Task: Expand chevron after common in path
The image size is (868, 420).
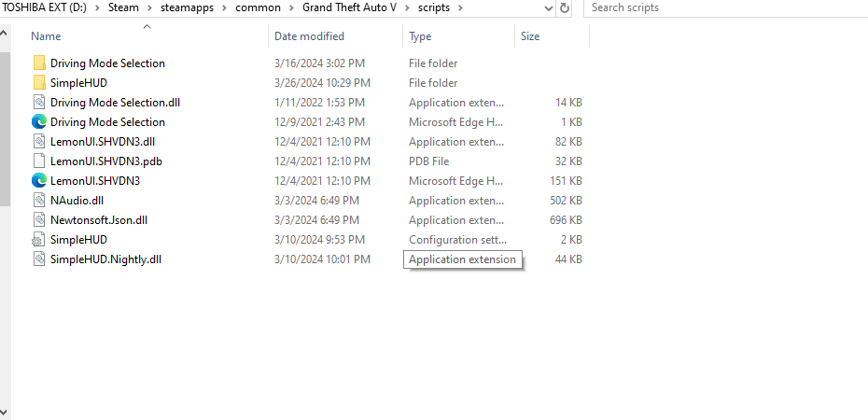Action: (291, 7)
